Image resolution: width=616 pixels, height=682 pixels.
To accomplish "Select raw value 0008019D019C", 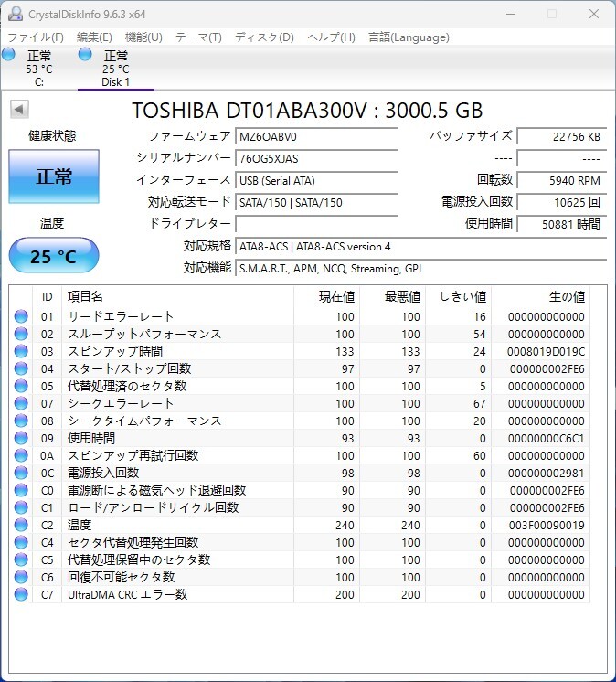I will 546,352.
